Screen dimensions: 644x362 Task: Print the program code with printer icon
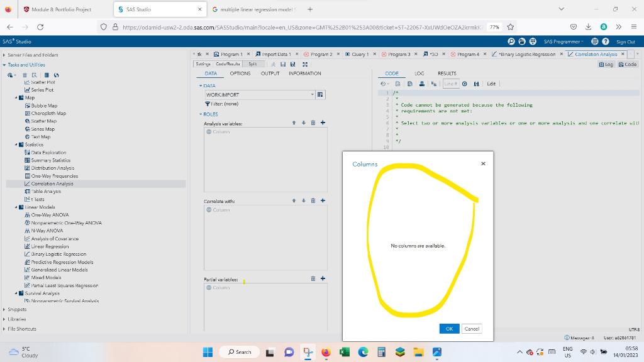pyautogui.click(x=422, y=84)
